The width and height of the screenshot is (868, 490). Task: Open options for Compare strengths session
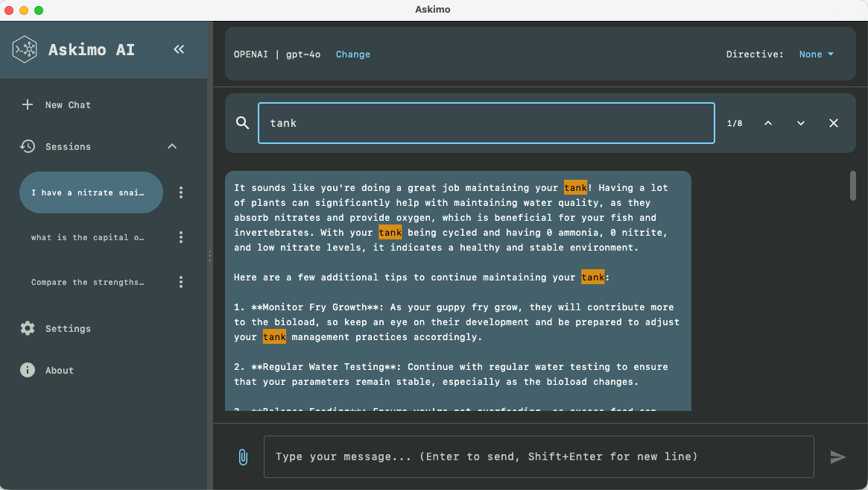click(181, 282)
